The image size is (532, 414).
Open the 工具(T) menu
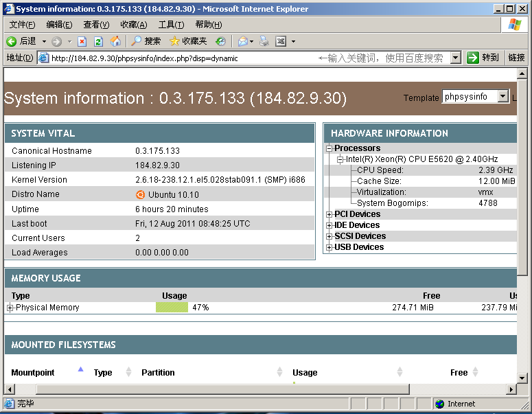click(172, 25)
